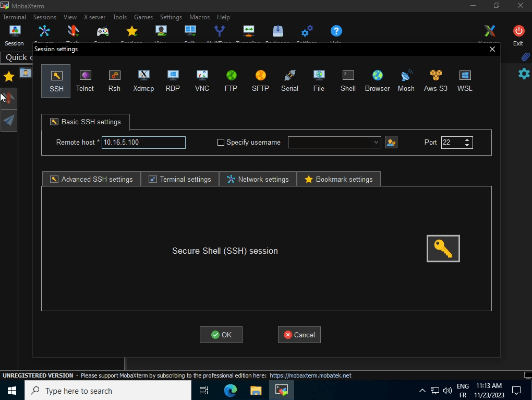
Task: Select the VNC session type
Action: pyautogui.click(x=202, y=81)
